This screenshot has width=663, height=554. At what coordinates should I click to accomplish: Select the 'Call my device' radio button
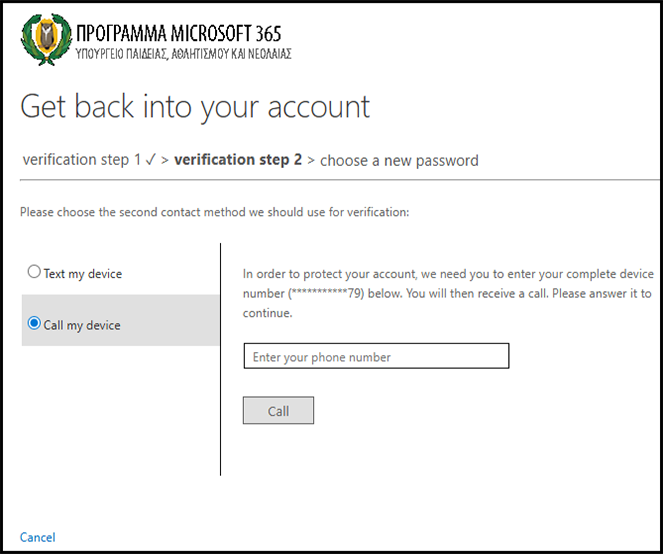tap(35, 324)
